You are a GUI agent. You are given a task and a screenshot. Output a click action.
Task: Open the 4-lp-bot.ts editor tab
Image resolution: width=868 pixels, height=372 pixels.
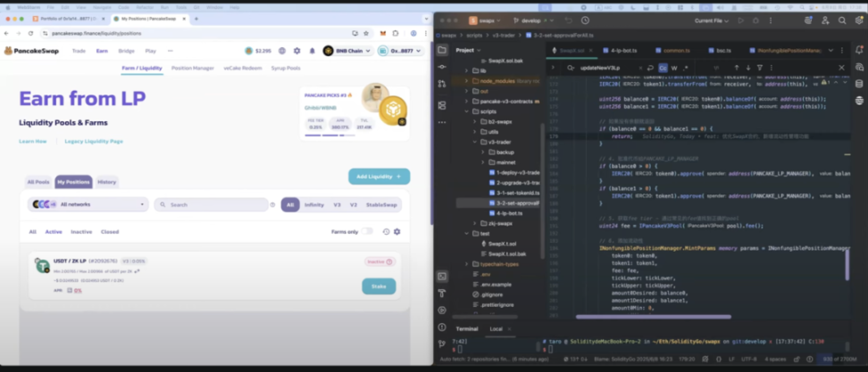point(620,50)
